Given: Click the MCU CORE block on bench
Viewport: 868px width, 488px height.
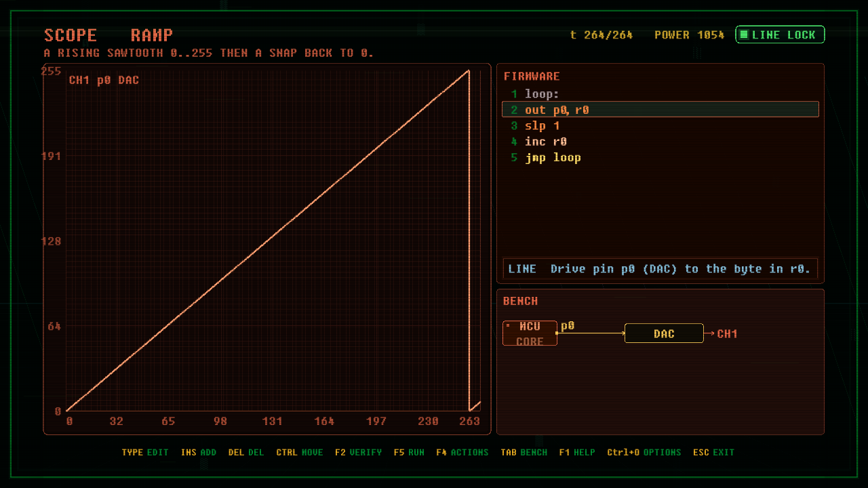Looking at the screenshot, I should (530, 333).
